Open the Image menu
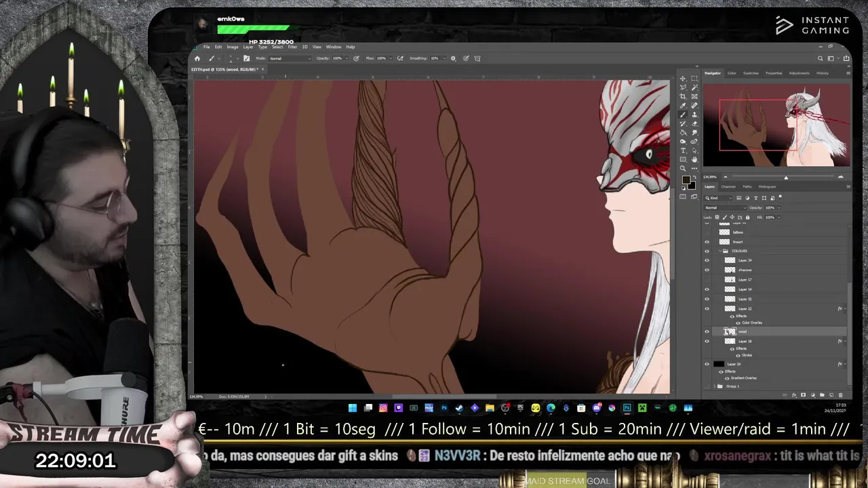868x488 pixels. [233, 47]
